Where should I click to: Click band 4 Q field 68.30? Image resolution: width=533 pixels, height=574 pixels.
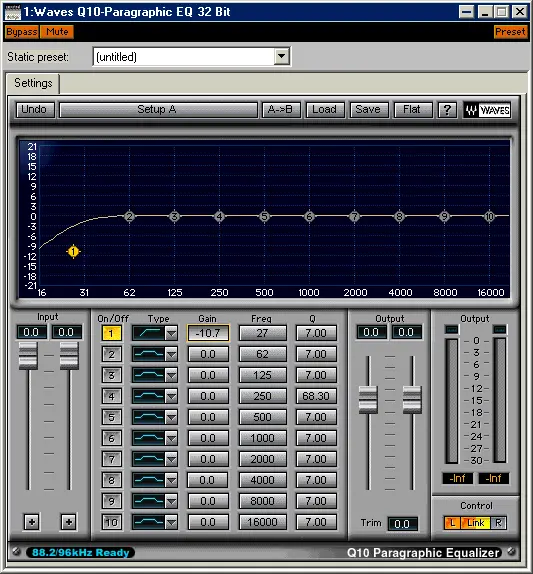(316, 396)
